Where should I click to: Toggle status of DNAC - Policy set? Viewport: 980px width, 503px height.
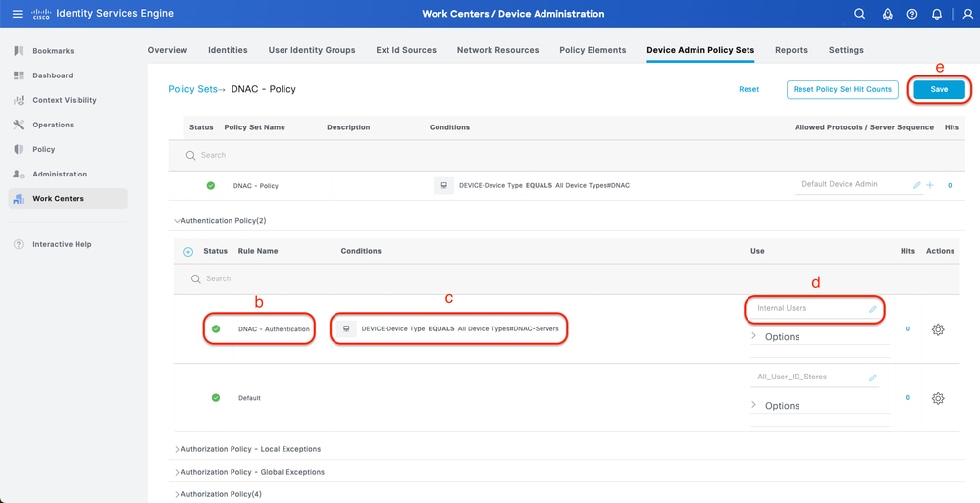[x=211, y=185]
